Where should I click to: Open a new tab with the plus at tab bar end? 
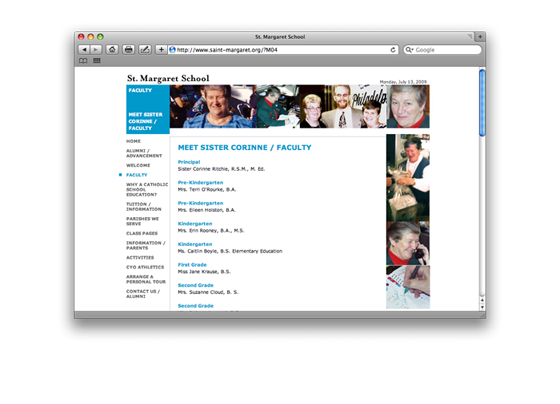tap(480, 36)
